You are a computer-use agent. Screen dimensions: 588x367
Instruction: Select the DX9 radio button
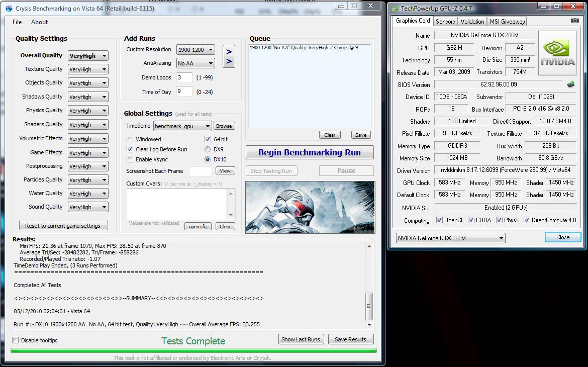click(208, 149)
